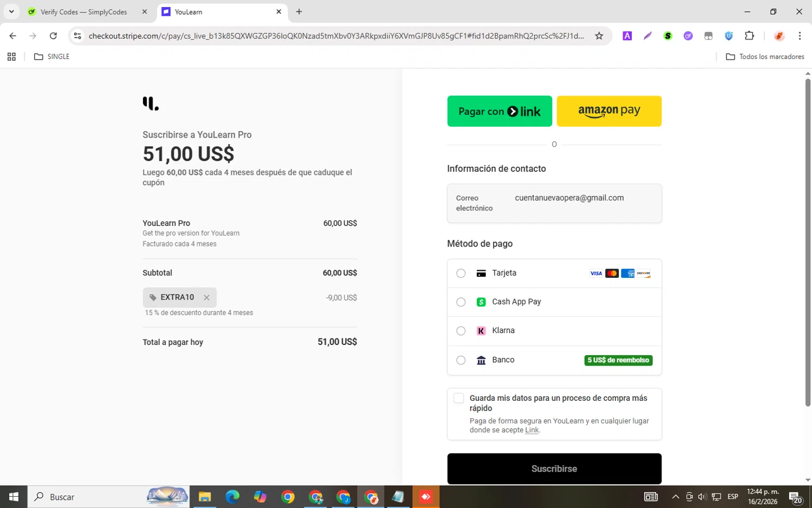Open the ESP language selector

[x=733, y=497]
